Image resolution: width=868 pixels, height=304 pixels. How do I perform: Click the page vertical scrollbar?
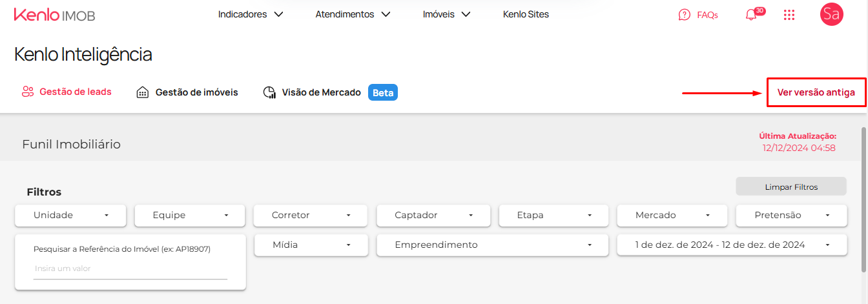click(863, 199)
